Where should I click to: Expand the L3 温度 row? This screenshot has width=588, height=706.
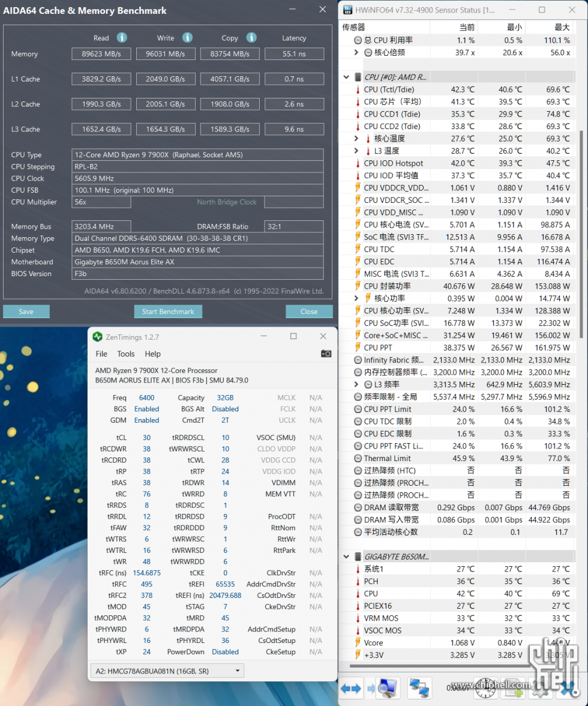coord(356,151)
